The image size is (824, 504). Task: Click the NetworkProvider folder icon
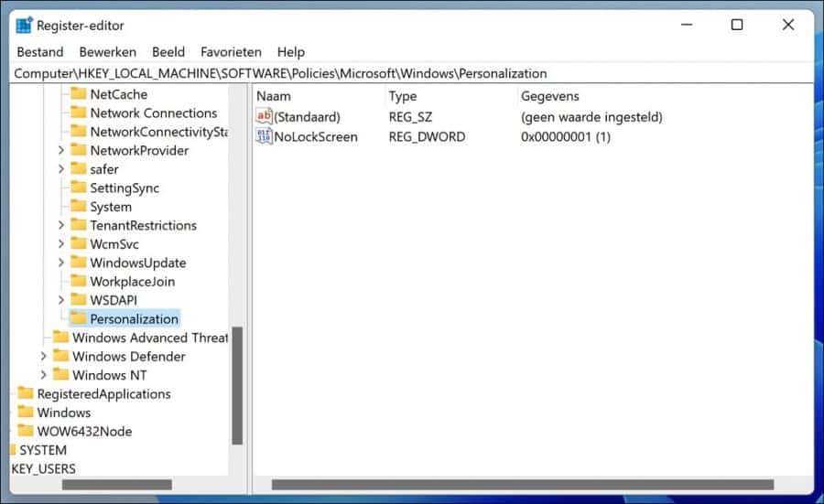tap(79, 150)
